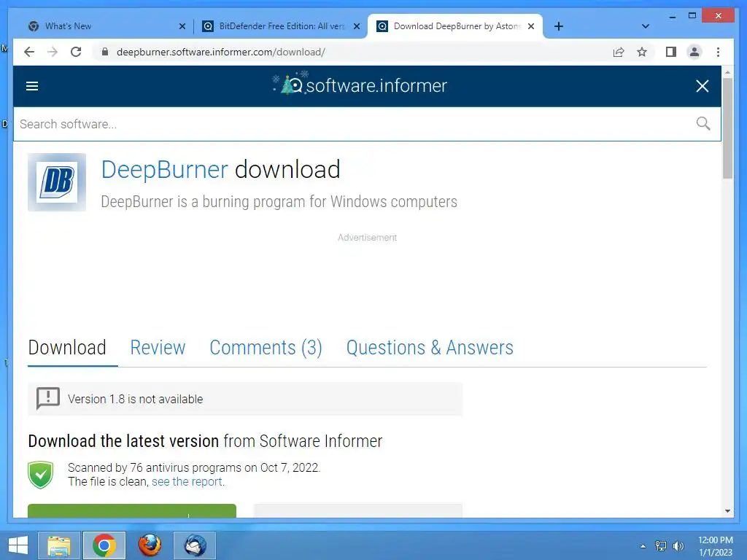Open the Comments (3) tab
Viewport: 747px width, 560px height.
266,348
